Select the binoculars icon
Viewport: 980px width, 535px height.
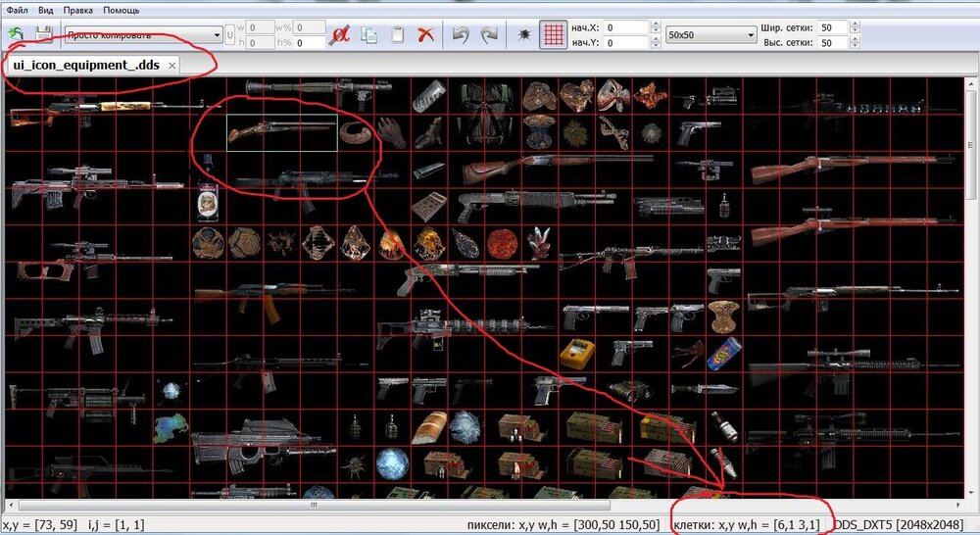click(629, 391)
